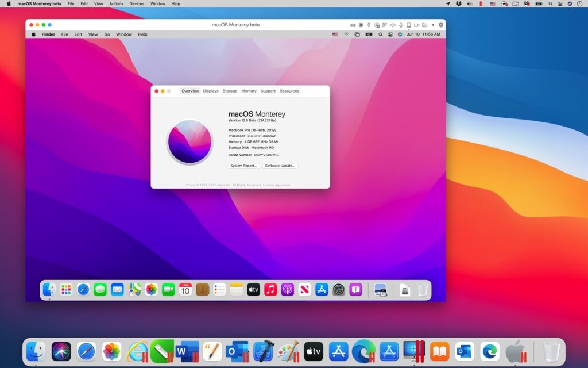
Task: Open the Parallels VM configuration gear icon
Action: pyautogui.click(x=440, y=25)
